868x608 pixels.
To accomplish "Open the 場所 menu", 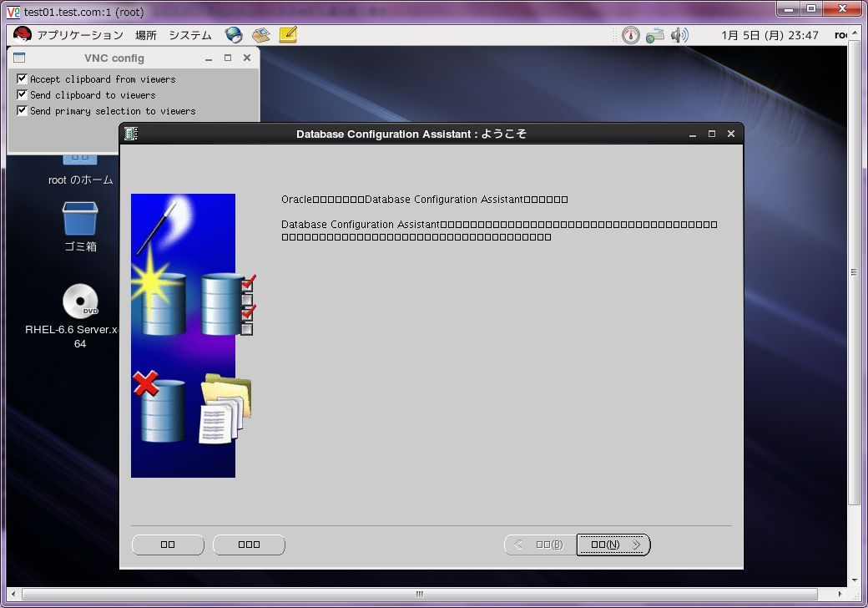I will (x=146, y=35).
